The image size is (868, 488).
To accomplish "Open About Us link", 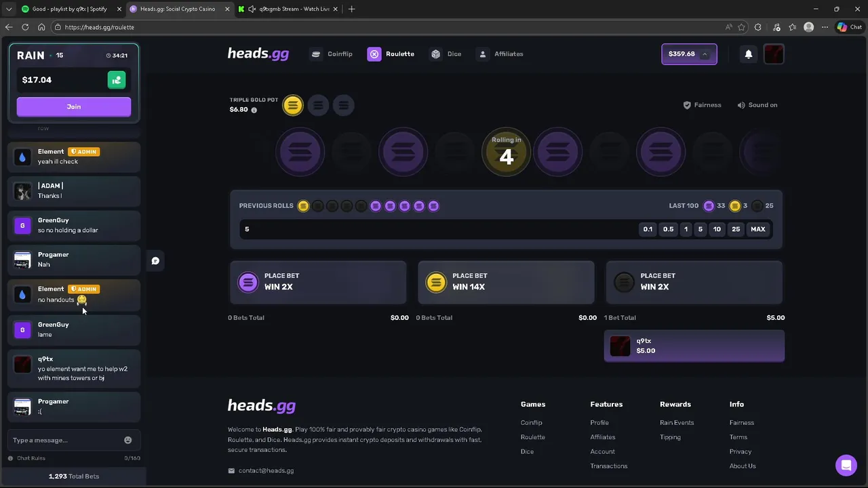I will pos(743,466).
